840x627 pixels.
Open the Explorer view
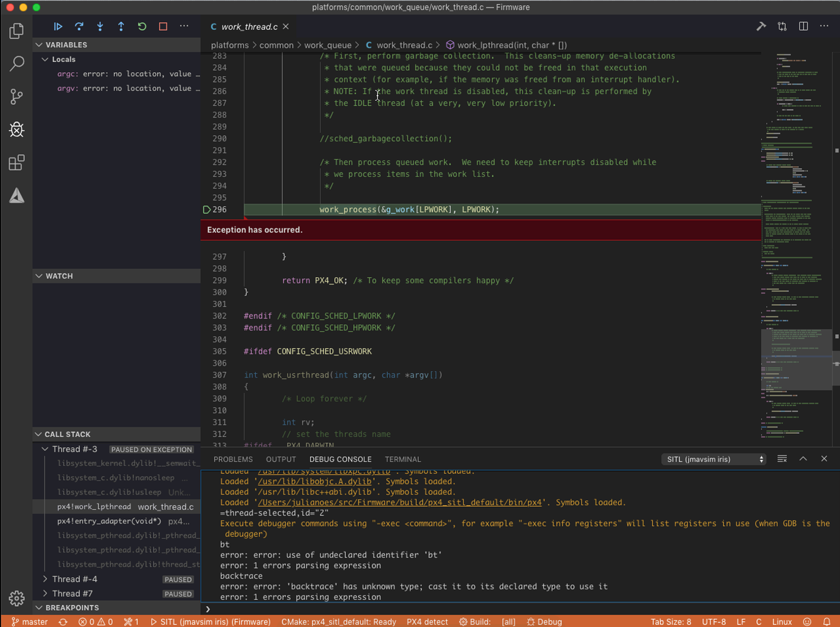point(16,30)
